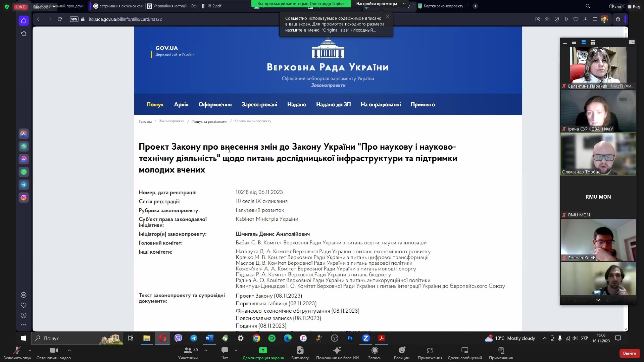
Task: Open Telegram icon in browser sidebar
Action: coord(23,185)
